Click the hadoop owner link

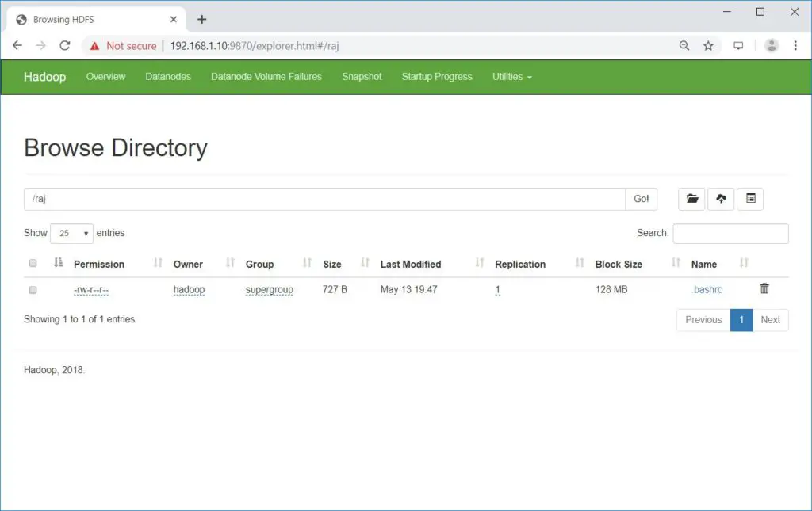pos(189,290)
